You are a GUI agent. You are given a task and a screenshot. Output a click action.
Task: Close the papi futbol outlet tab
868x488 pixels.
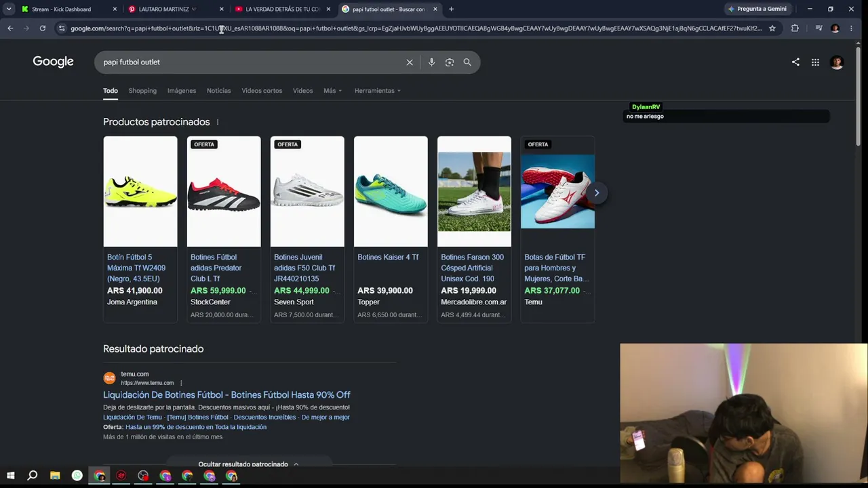435,9
